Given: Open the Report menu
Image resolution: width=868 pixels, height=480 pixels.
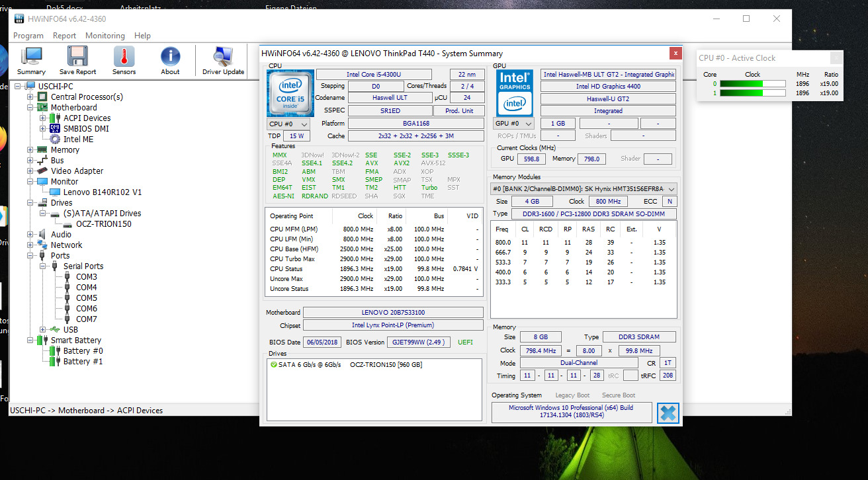Looking at the screenshot, I should click(65, 36).
